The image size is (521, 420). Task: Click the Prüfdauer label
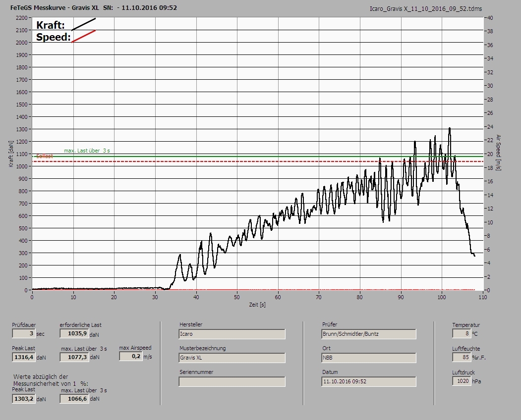24,325
